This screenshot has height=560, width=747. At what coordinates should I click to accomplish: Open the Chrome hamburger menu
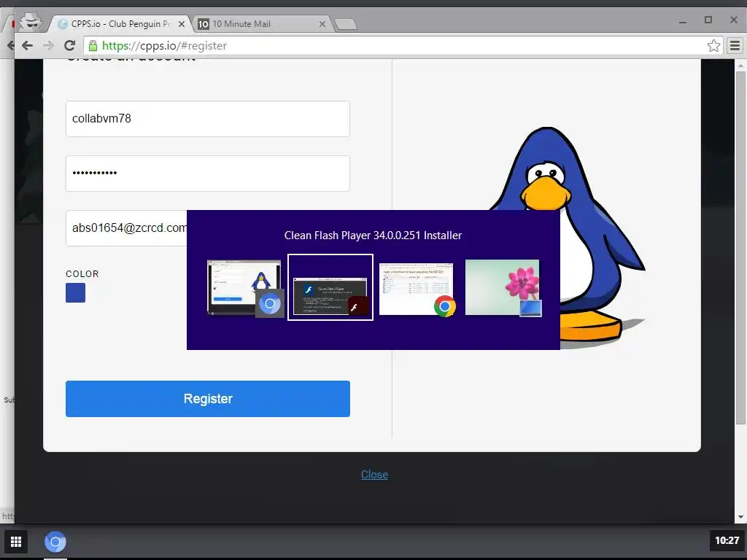(x=735, y=46)
